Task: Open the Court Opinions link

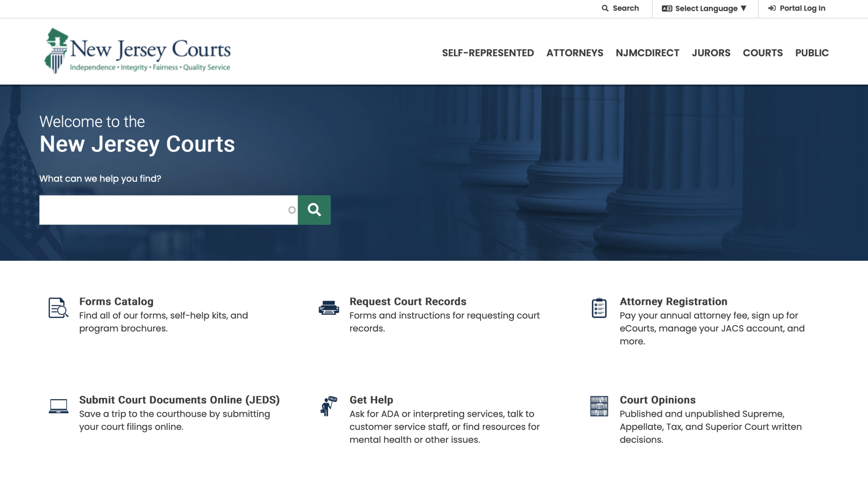Action: (657, 400)
